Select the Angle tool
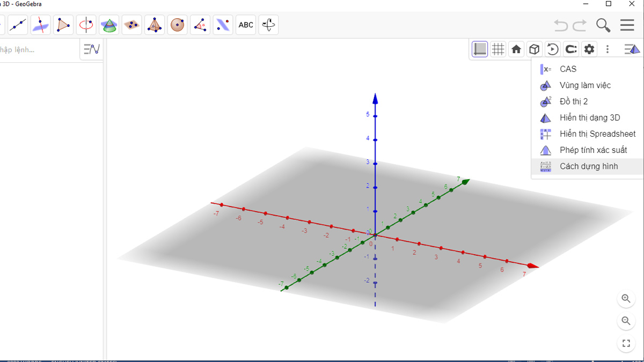Viewport: 644px width, 362px height. tap(200, 25)
